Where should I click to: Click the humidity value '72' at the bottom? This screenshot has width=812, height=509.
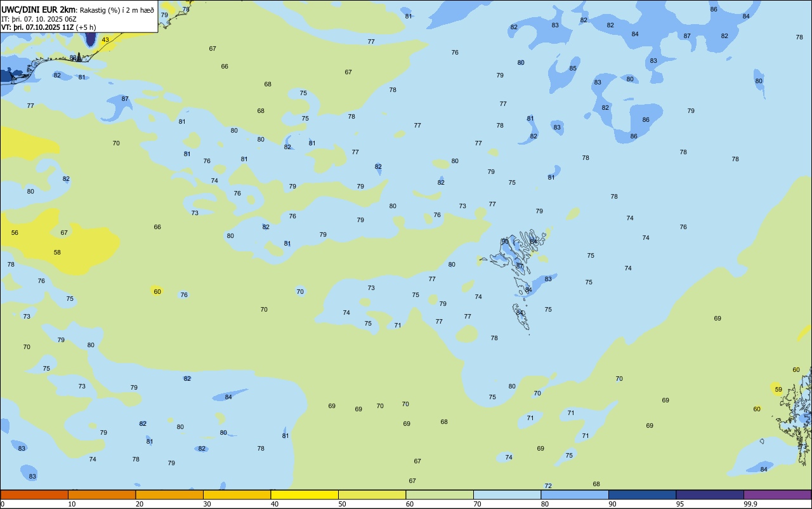click(548, 486)
